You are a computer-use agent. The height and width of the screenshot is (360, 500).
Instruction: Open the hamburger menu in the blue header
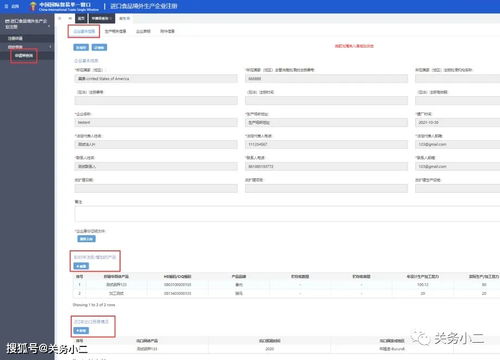click(x=6, y=6)
